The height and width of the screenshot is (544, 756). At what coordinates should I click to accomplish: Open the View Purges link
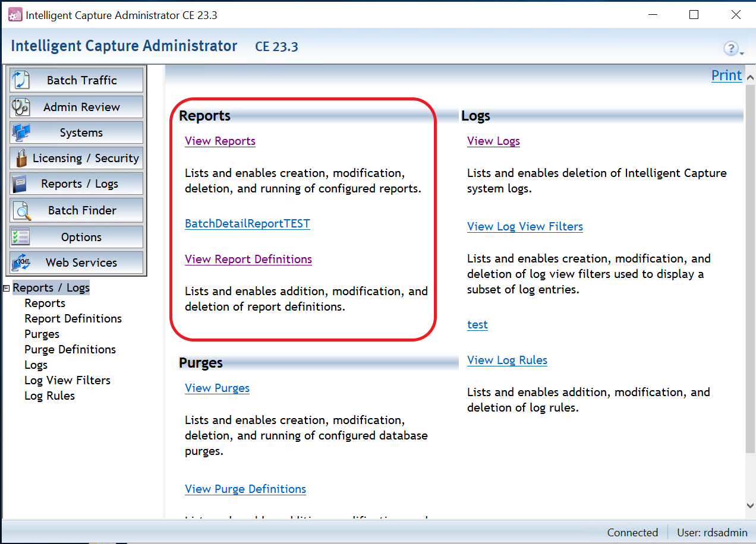pos(217,388)
